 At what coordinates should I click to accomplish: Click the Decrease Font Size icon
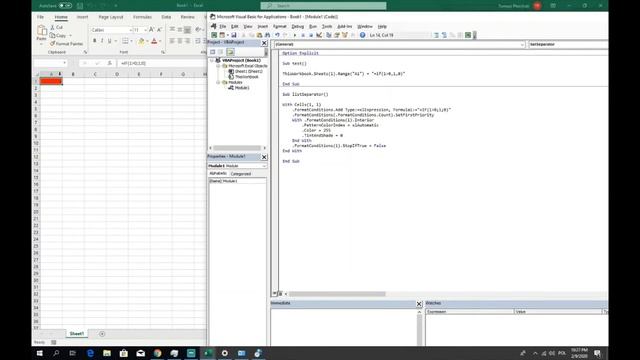(x=160, y=30)
